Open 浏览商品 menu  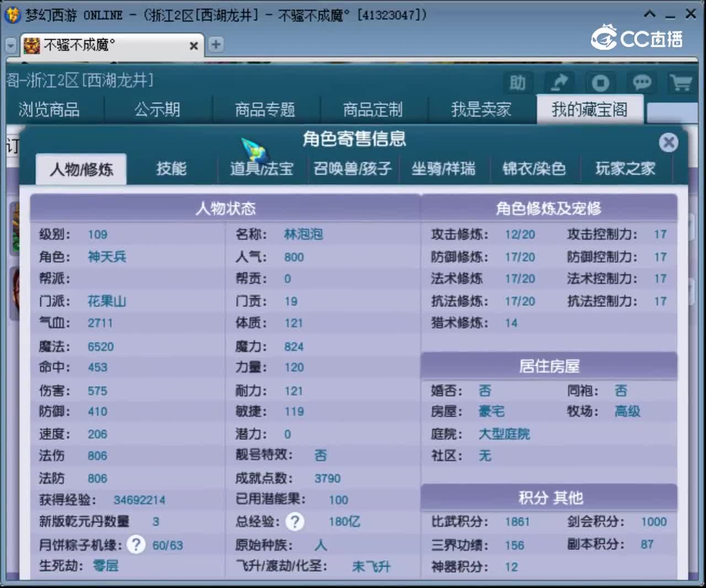tap(49, 110)
